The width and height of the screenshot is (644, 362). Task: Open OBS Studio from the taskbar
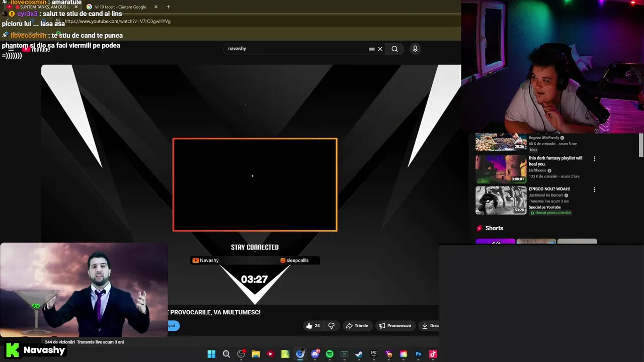coord(241,354)
